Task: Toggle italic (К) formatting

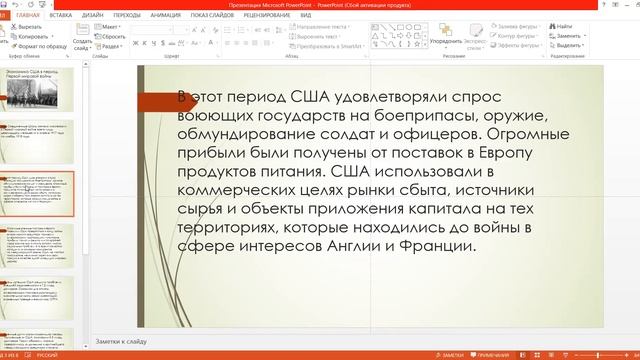Action: [144, 43]
